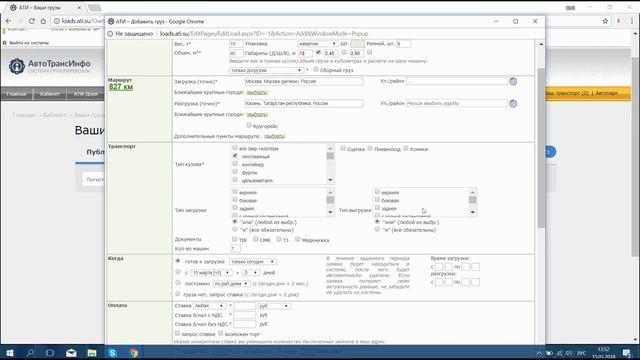
Task: Click 'выбрать' for additional route points
Action: pos(274,136)
